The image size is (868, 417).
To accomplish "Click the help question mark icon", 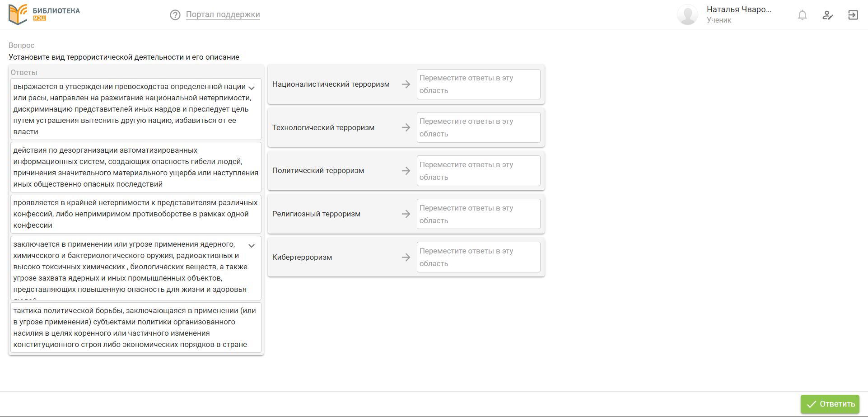I will click(x=175, y=15).
